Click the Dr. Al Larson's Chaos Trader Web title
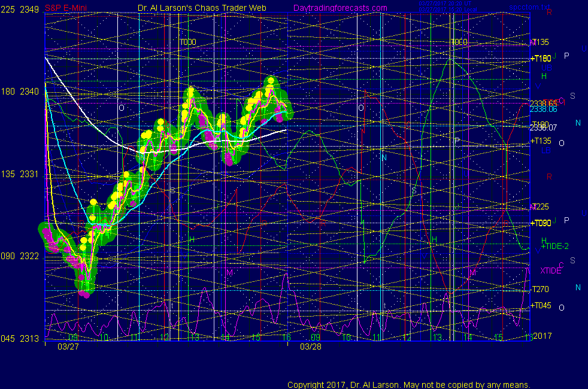The width and height of the screenshot is (588, 389). 202,8
